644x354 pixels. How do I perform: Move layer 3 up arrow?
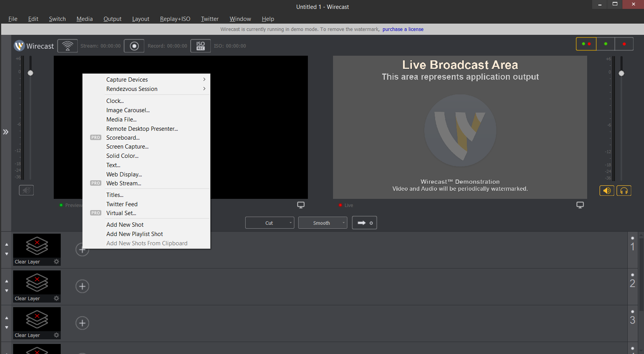7,318
